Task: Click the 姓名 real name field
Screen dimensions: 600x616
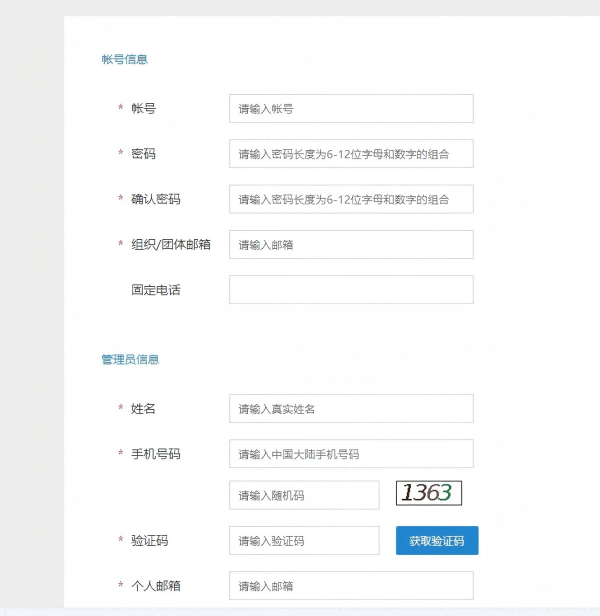Action: 351,409
